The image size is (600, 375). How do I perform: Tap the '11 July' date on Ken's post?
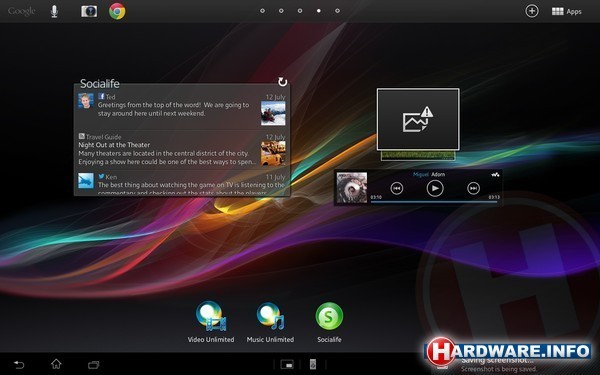[276, 177]
